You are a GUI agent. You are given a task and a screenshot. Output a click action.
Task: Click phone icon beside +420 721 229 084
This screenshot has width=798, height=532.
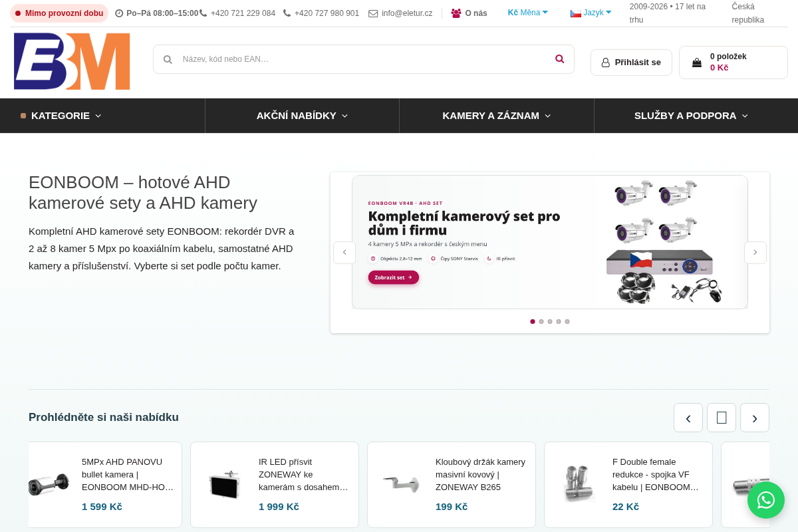(x=203, y=13)
